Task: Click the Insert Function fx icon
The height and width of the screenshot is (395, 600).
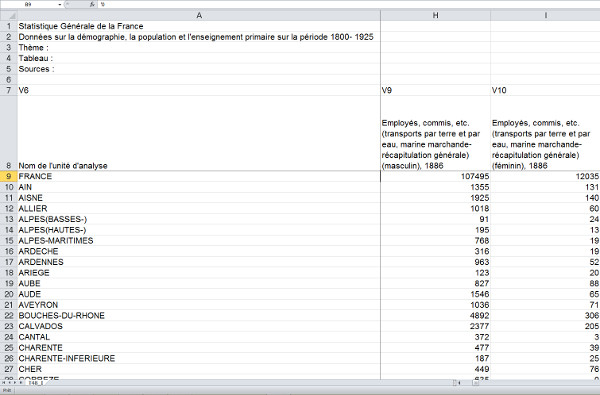Action: [92, 4]
